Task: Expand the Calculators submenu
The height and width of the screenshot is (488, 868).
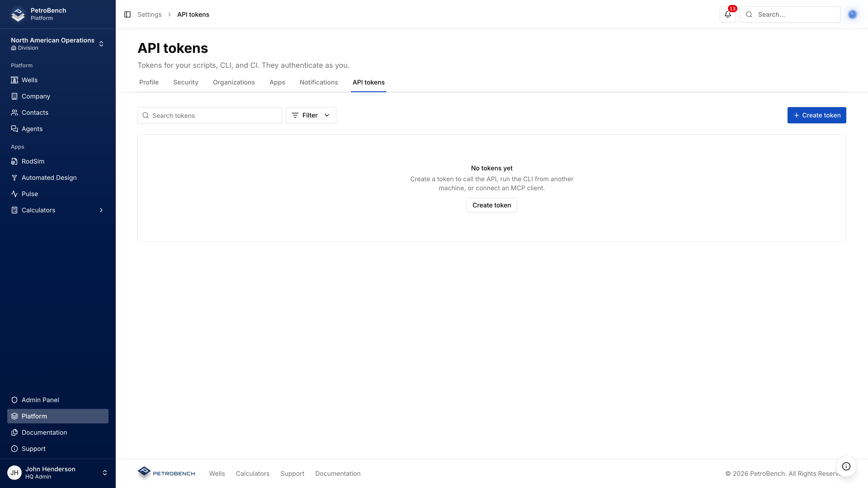Action: [x=58, y=210]
